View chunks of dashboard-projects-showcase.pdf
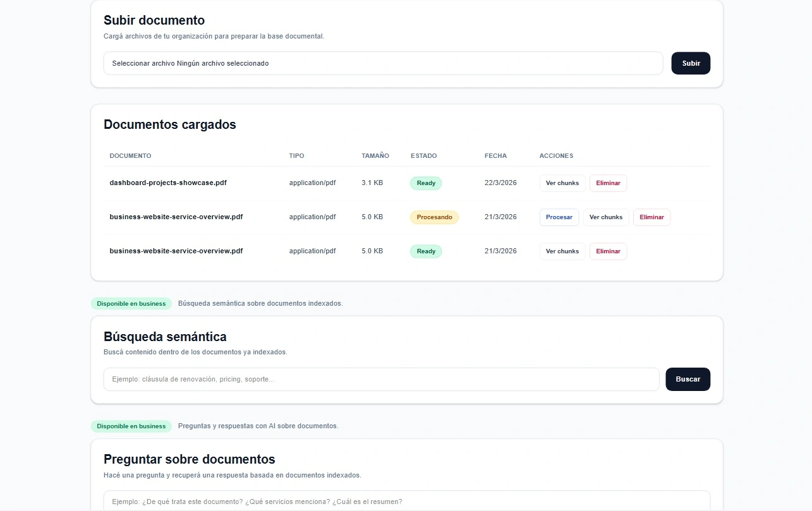Screen dimensions: 812x511 click(562, 183)
